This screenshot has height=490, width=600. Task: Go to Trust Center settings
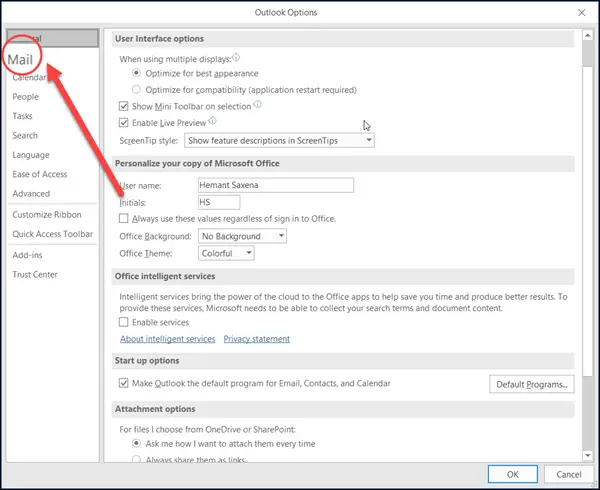[x=36, y=274]
